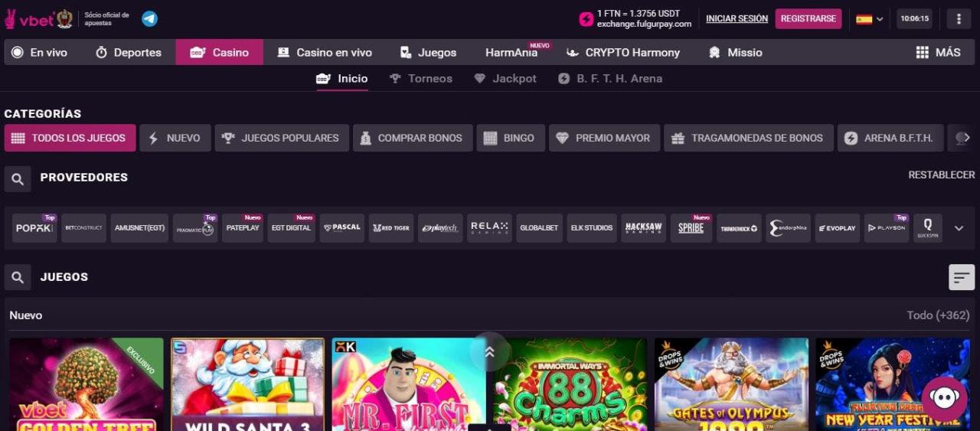Image resolution: width=980 pixels, height=431 pixels.
Task: Filter by Popok provider
Action: (x=34, y=228)
